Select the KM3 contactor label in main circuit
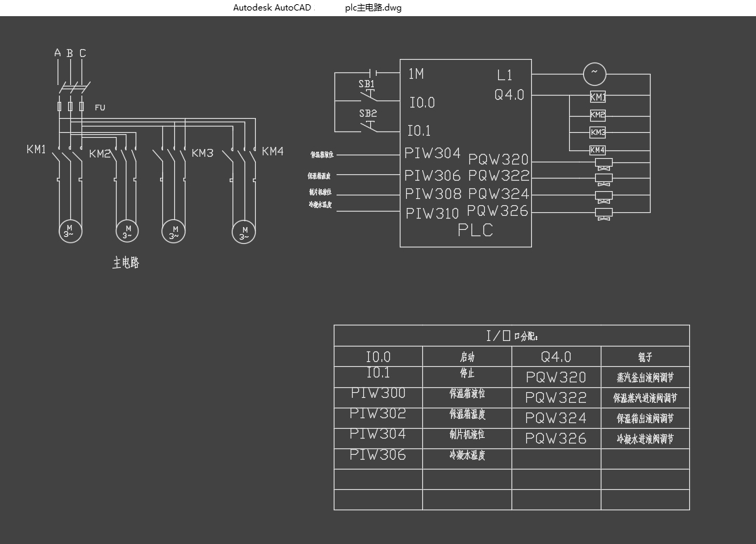756x544 pixels. [202, 153]
